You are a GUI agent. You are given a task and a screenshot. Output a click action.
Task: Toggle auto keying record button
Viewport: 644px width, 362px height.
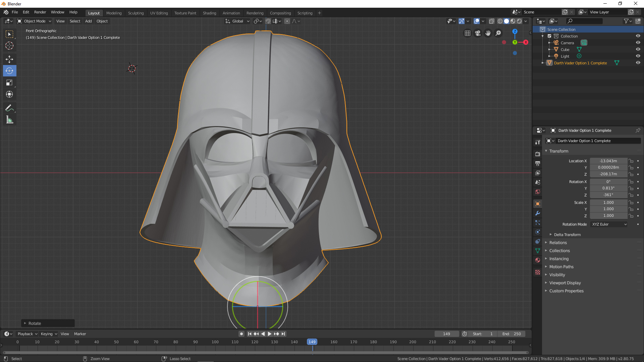click(241, 334)
